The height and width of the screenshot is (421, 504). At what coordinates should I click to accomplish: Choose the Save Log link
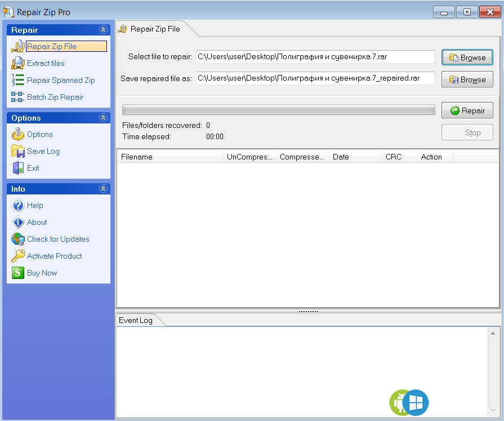tap(43, 151)
